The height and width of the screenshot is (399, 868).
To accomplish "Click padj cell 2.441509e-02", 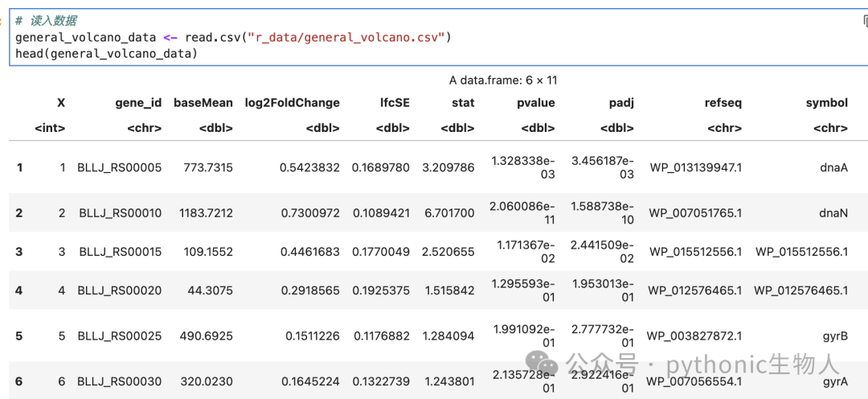I will [601, 252].
